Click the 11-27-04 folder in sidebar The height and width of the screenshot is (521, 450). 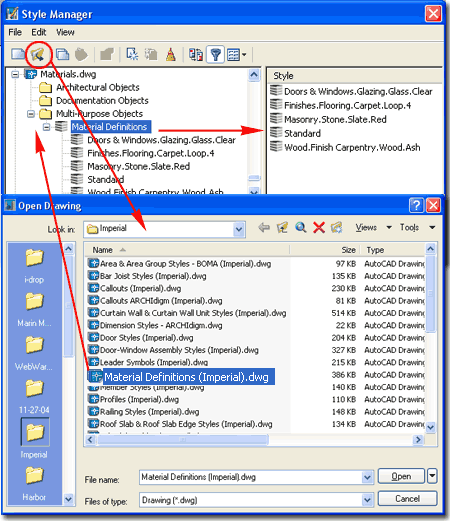34,396
